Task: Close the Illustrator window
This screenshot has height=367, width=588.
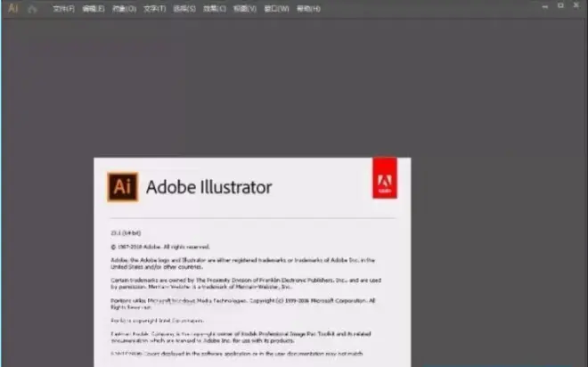Action: point(576,5)
